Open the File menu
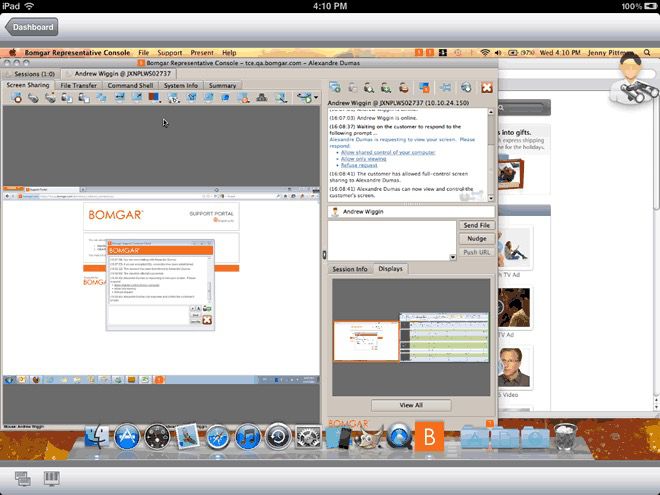 (x=144, y=53)
